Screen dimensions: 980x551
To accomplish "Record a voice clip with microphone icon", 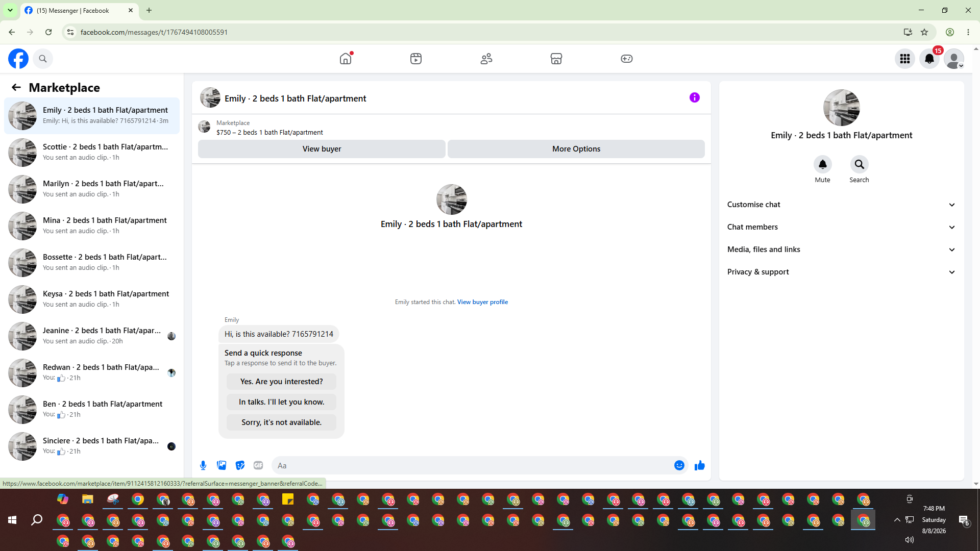I will pos(203,465).
